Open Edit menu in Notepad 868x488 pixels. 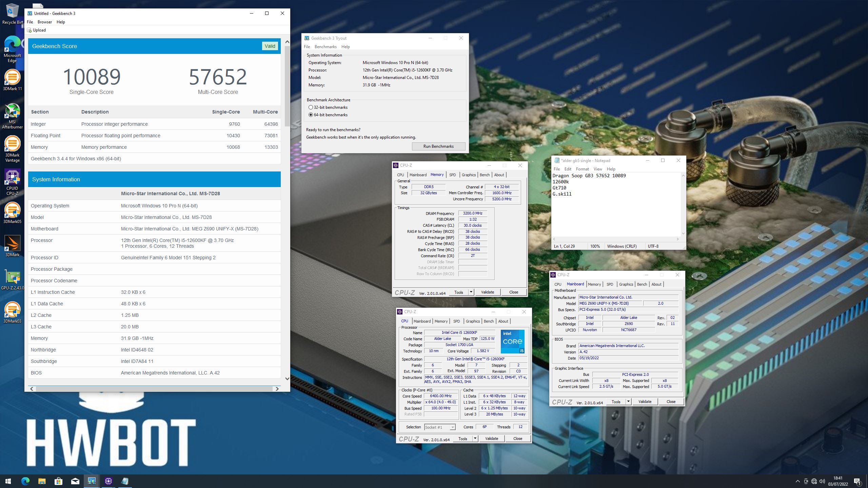[x=568, y=169]
